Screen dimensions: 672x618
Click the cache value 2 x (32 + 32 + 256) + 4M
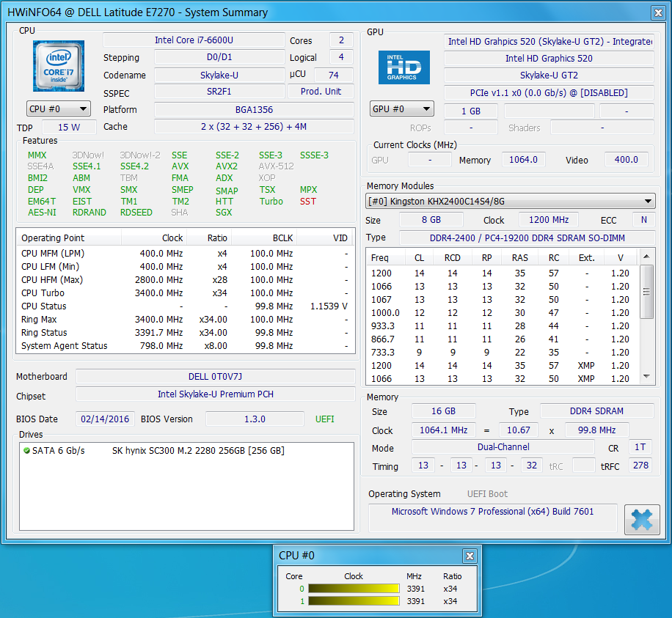pyautogui.click(x=254, y=127)
